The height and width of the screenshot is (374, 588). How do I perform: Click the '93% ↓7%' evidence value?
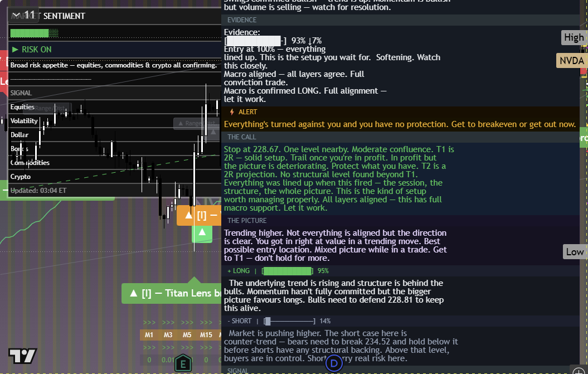tap(307, 41)
